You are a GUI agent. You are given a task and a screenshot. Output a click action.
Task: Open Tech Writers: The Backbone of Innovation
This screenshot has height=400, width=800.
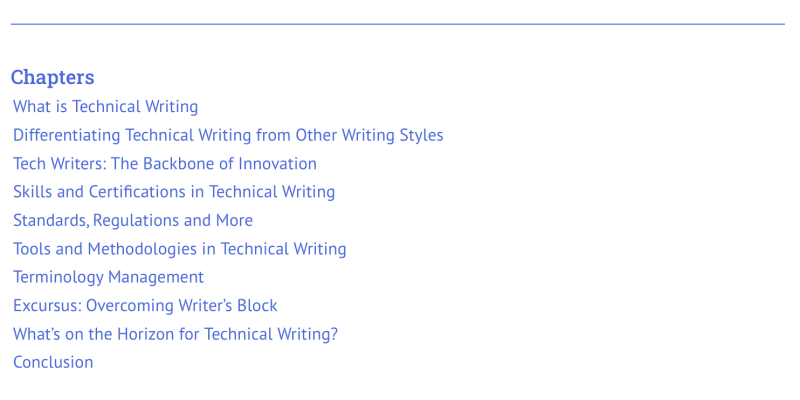pyautogui.click(x=165, y=164)
